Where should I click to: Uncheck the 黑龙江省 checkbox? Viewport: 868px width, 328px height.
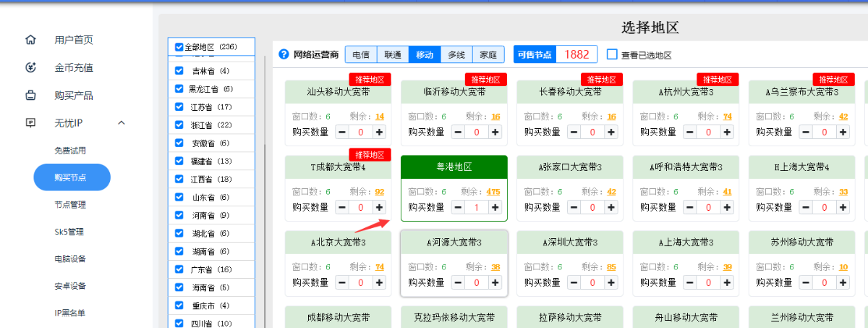pos(179,89)
